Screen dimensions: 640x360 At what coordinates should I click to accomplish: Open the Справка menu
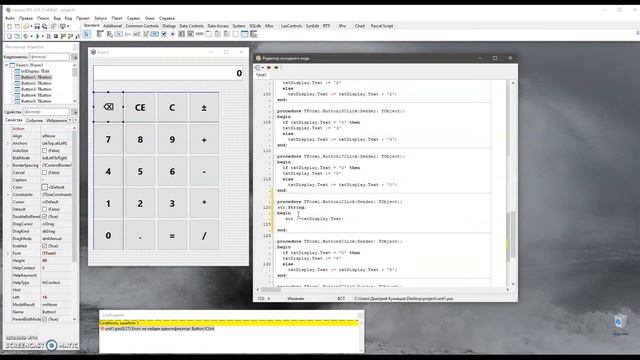(x=167, y=18)
